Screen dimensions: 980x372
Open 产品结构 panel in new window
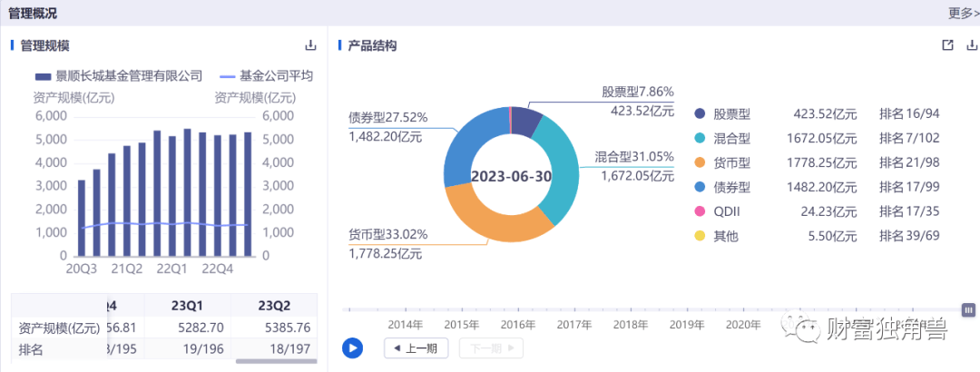tap(947, 45)
